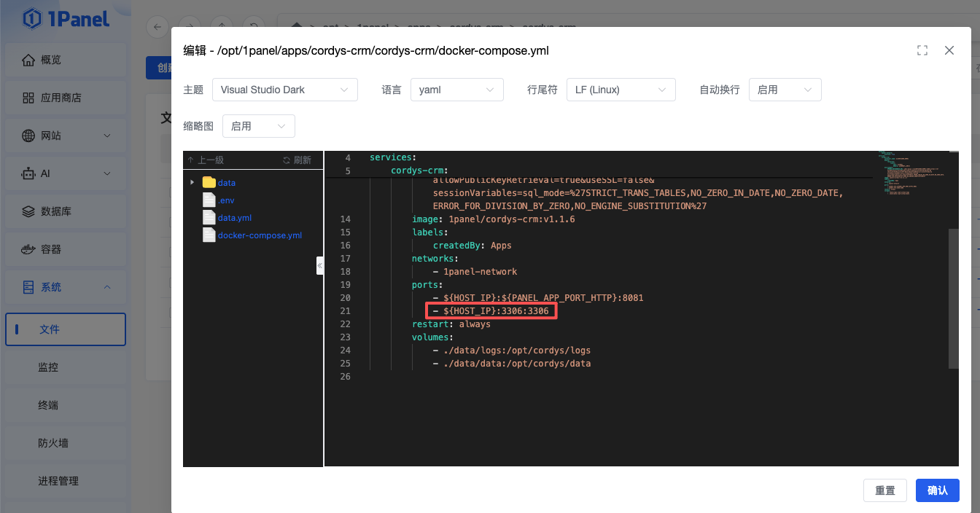Open 数据库 database in sidebar

(x=66, y=211)
